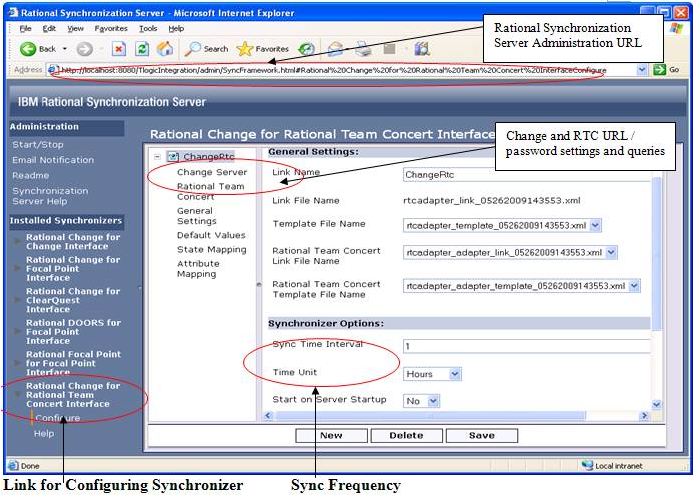This screenshot has width=696, height=495.
Task: Click the Done status bar text
Action: (30, 466)
